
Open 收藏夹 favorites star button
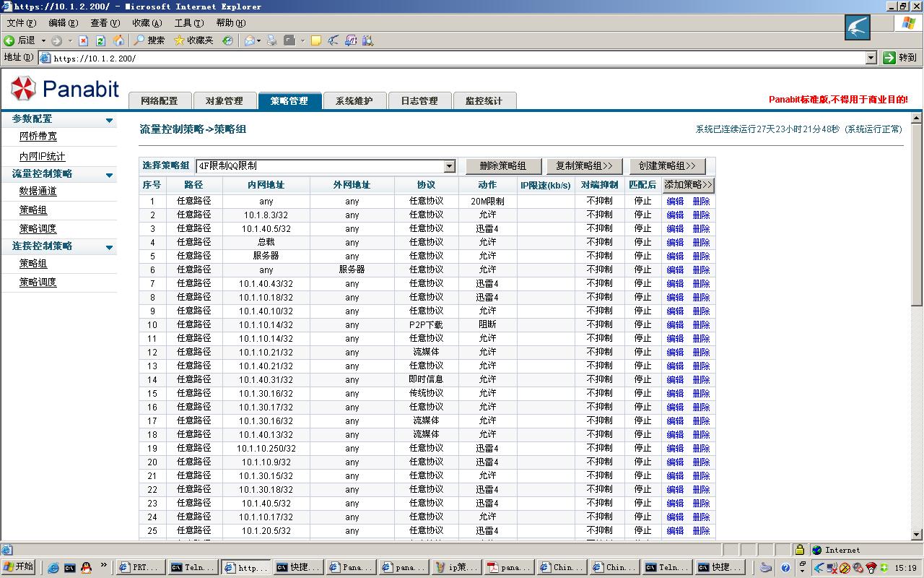(x=194, y=40)
